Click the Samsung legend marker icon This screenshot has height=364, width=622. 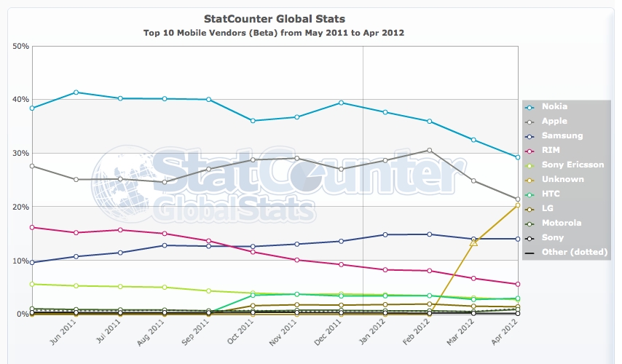[530, 136]
